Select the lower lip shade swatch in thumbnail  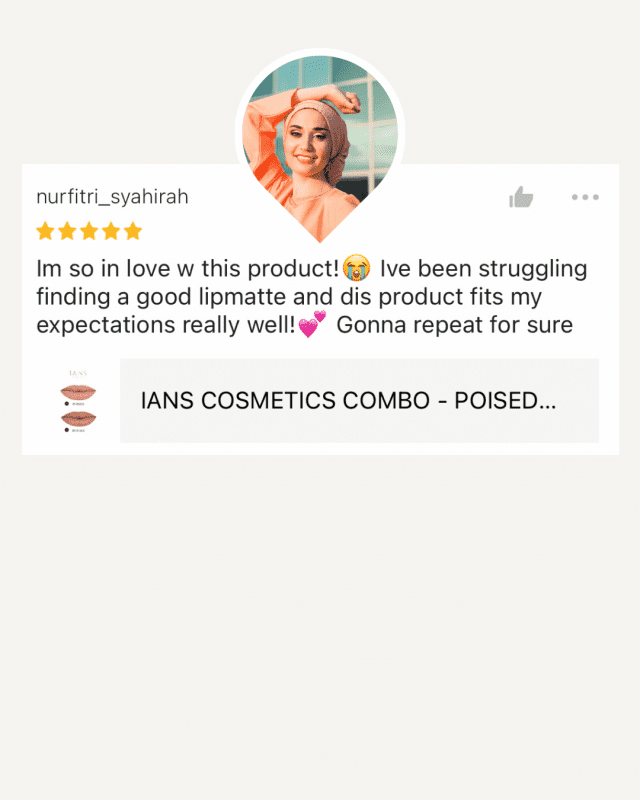click(x=78, y=418)
